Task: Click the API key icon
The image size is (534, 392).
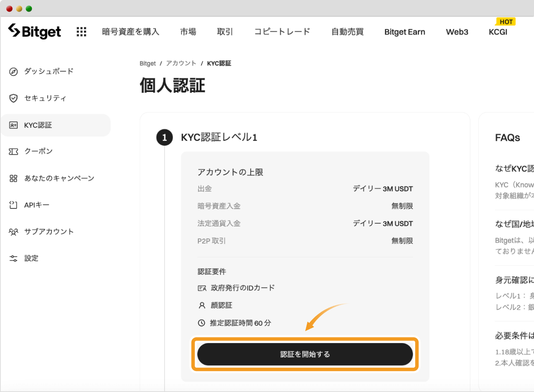Action: tap(14, 205)
